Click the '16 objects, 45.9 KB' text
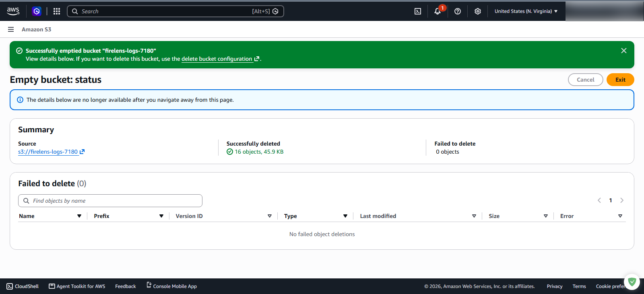 tap(259, 152)
